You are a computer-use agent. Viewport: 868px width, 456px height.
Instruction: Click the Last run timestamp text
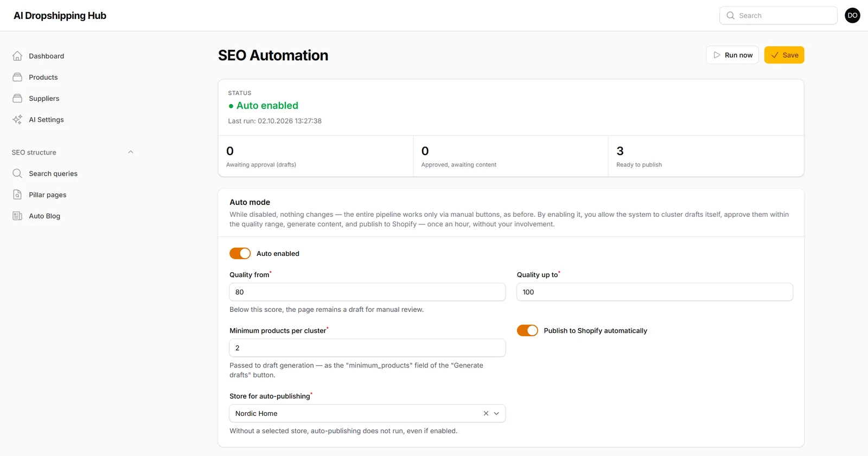point(275,121)
